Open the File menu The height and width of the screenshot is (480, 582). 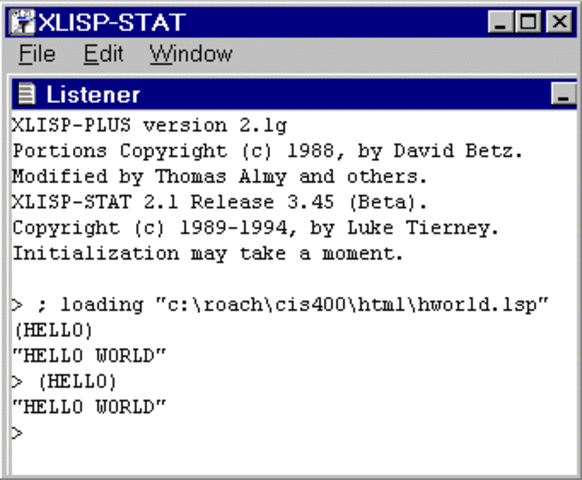[37, 54]
